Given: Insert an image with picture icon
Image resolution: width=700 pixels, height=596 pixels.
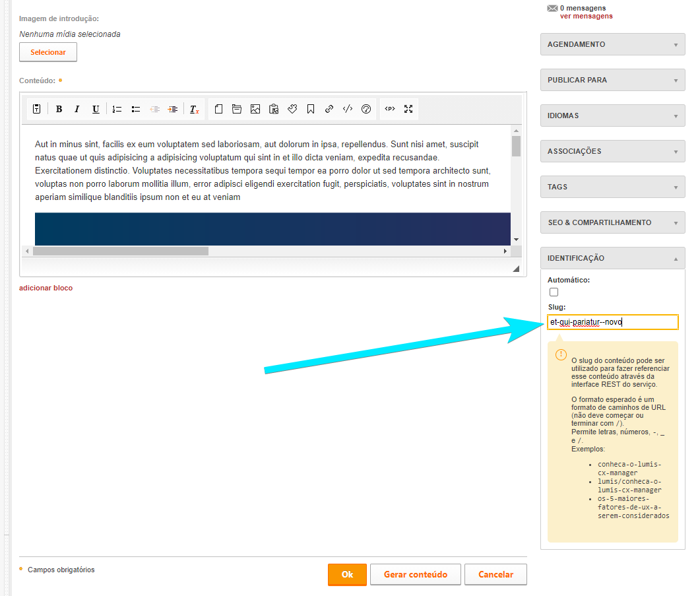Looking at the screenshot, I should coord(255,109).
